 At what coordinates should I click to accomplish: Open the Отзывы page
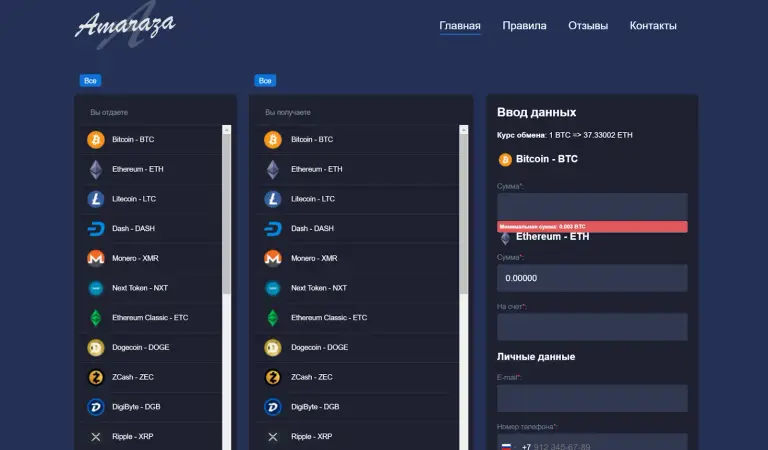[588, 25]
